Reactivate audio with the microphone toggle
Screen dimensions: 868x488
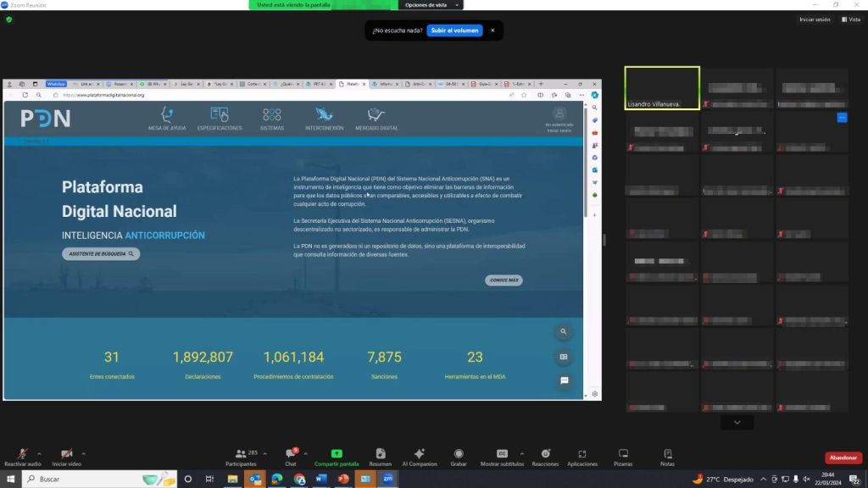[22, 454]
